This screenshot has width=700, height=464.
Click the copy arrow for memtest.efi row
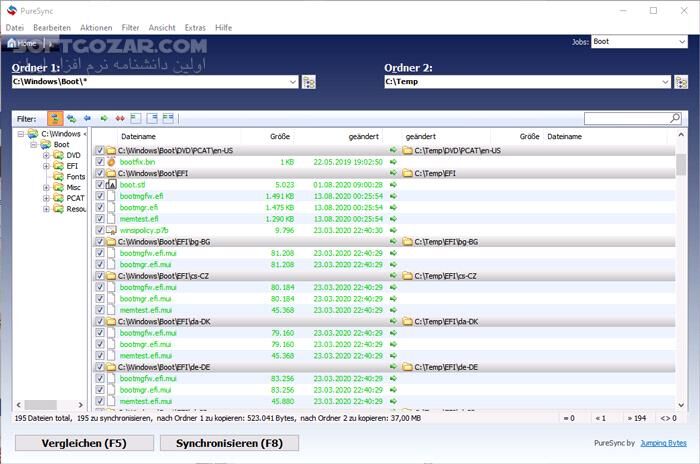(x=393, y=219)
